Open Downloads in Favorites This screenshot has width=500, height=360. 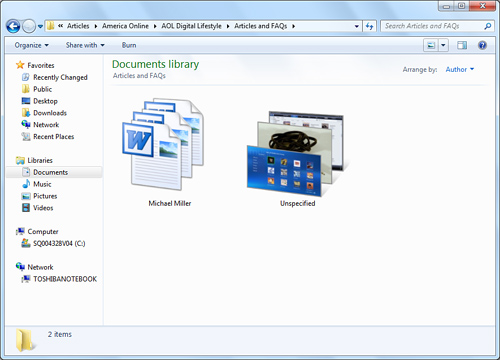tap(50, 113)
